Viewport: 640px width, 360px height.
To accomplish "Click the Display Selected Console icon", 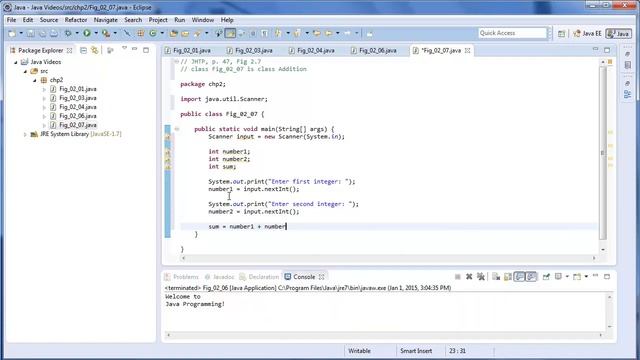I will coord(558,277).
